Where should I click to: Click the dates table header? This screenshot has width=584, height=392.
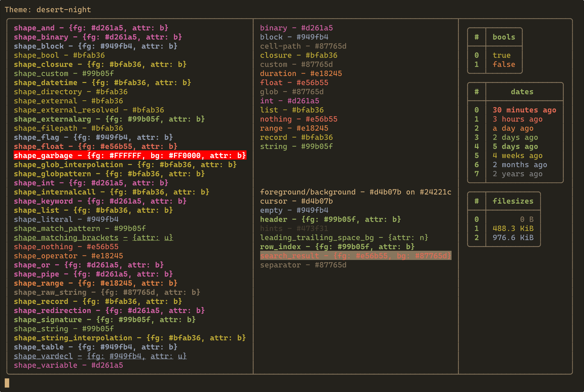pos(522,92)
